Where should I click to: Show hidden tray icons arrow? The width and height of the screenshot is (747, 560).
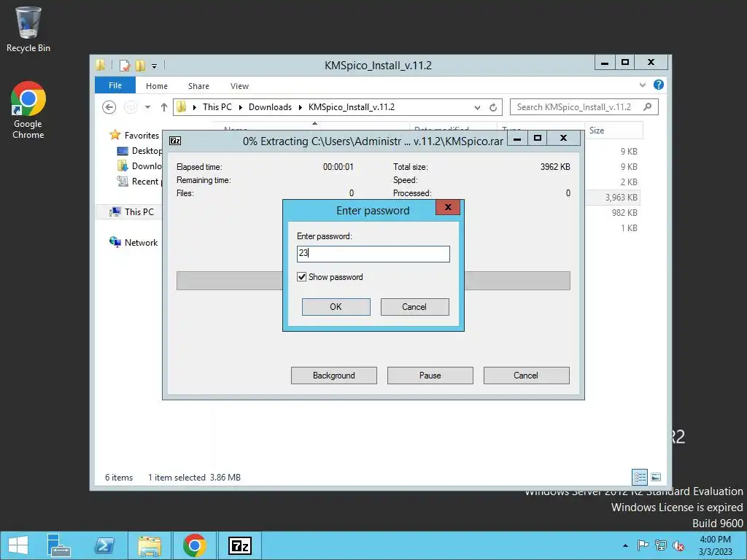(x=625, y=545)
